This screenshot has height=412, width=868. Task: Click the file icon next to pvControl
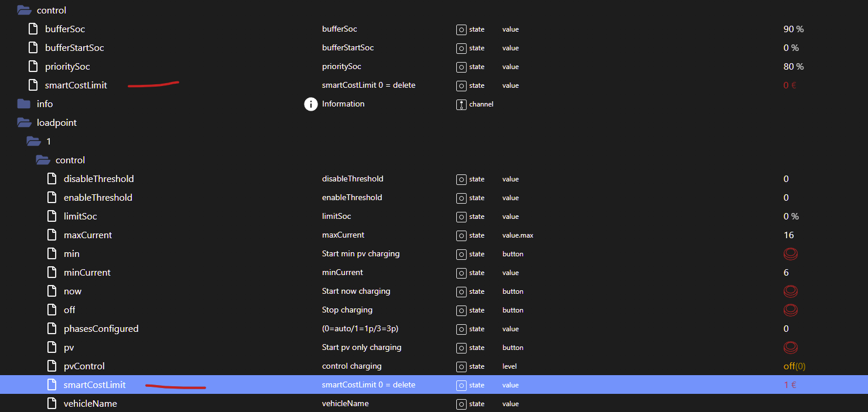[52, 366]
